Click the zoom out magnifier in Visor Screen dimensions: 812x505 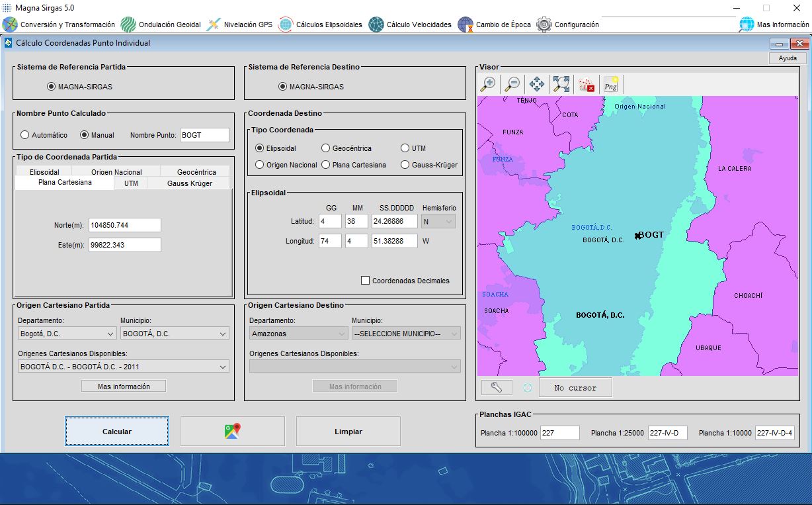click(512, 84)
